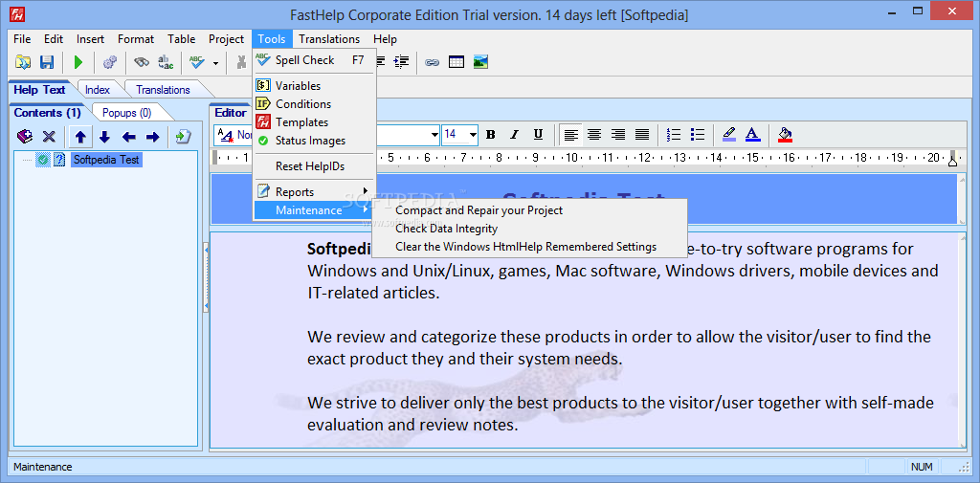The height and width of the screenshot is (483, 980).
Task: Toggle Underline formatting
Action: [x=538, y=134]
